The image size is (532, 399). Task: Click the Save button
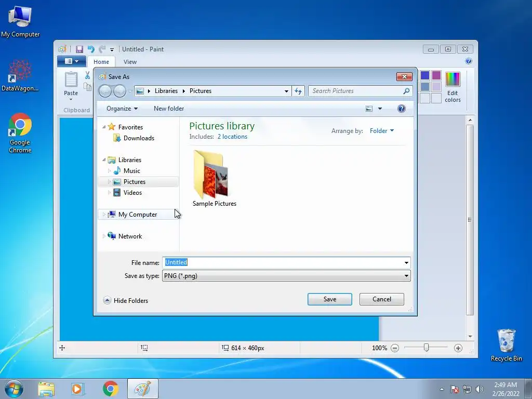pos(330,299)
